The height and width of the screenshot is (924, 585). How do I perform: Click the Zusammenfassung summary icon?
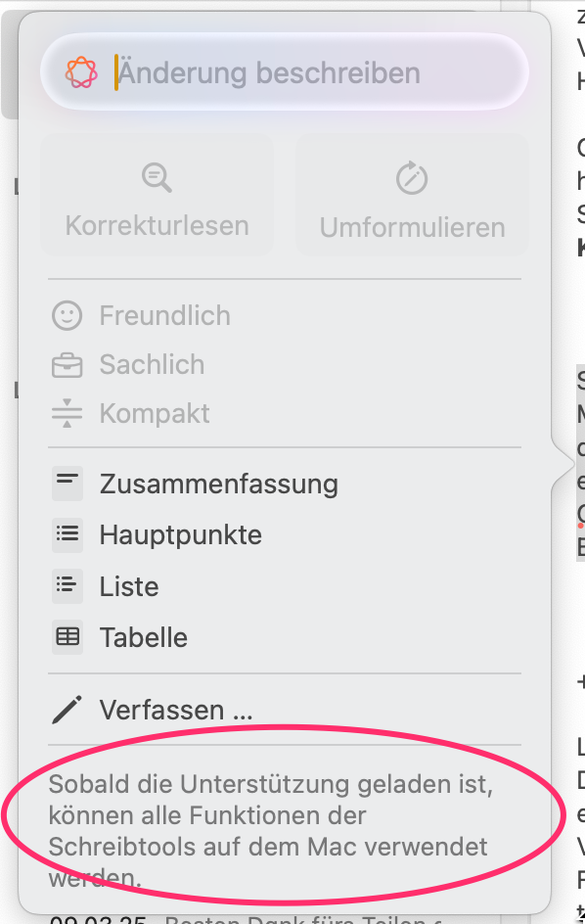[x=67, y=484]
